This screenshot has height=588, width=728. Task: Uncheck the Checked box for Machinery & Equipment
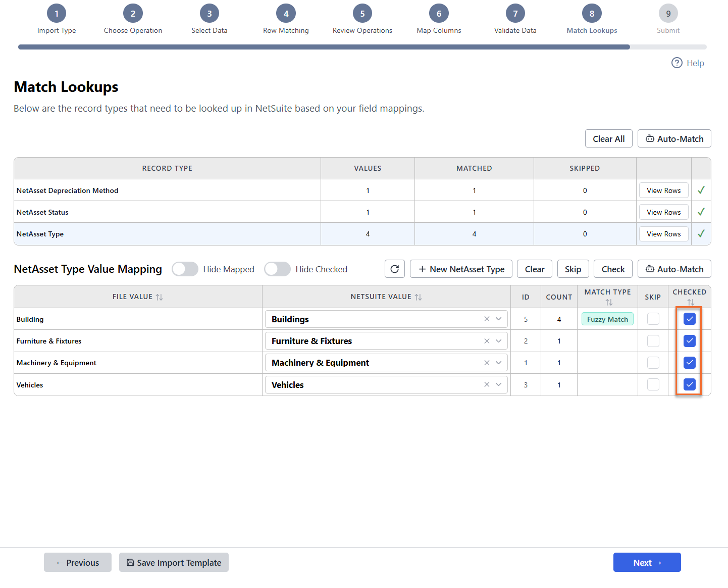pos(690,363)
